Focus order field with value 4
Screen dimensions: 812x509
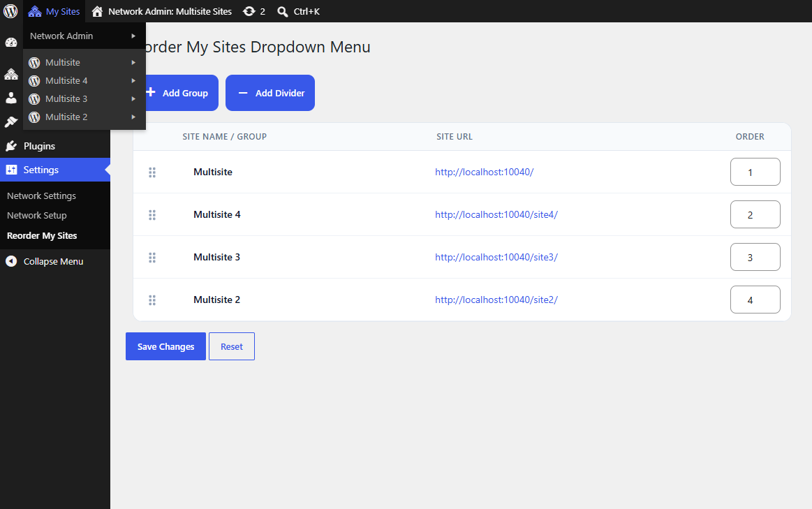pyautogui.click(x=755, y=300)
